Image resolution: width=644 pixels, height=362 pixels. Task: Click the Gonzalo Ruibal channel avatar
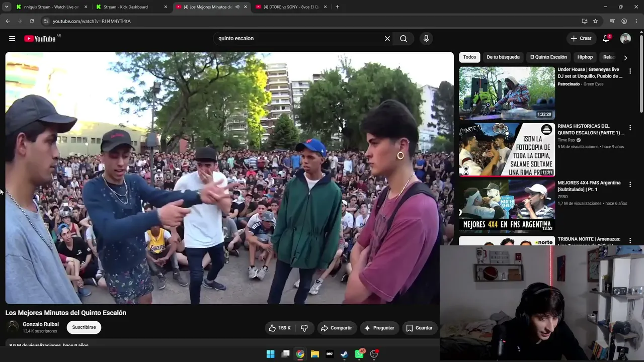point(13,327)
